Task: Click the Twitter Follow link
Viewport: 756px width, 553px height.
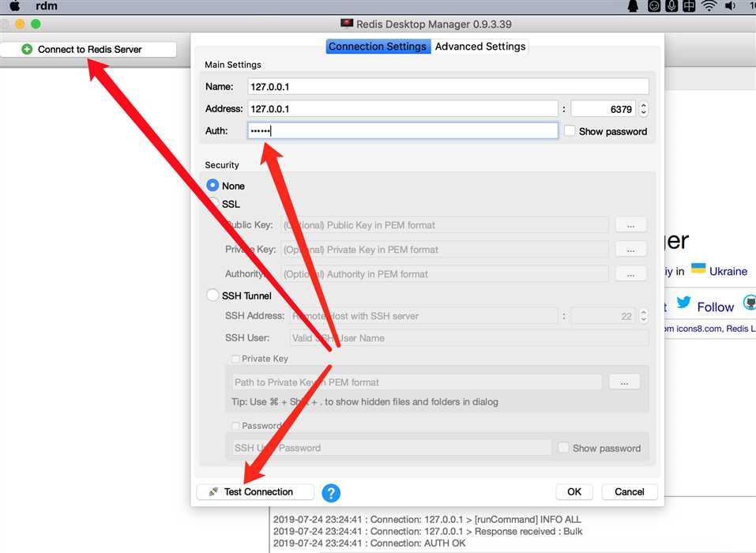Action: pos(716,307)
